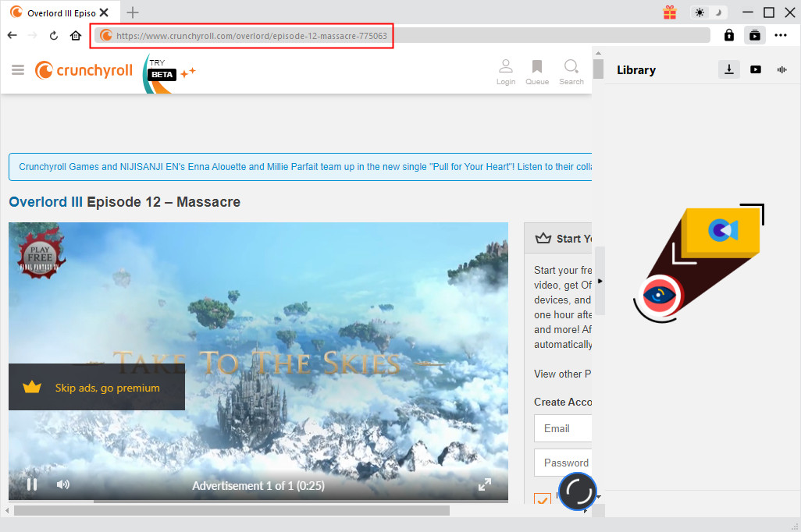Expand the Crunchyroll hamburger menu
The image size is (801, 532).
coord(17,69)
